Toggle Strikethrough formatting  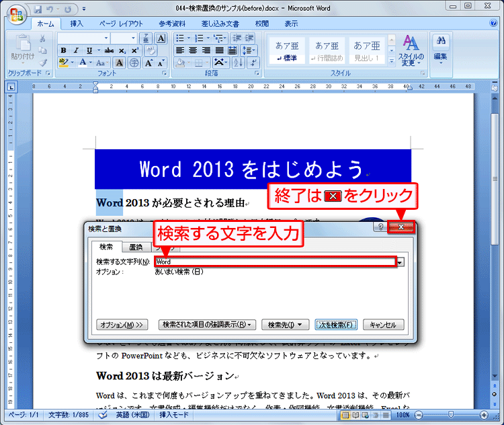pyautogui.click(x=109, y=50)
